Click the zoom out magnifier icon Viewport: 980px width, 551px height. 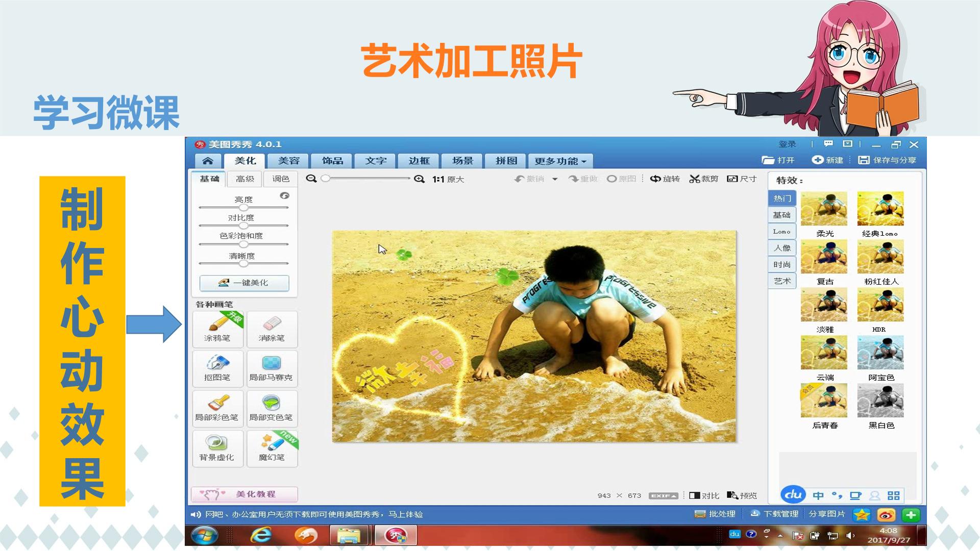point(311,179)
